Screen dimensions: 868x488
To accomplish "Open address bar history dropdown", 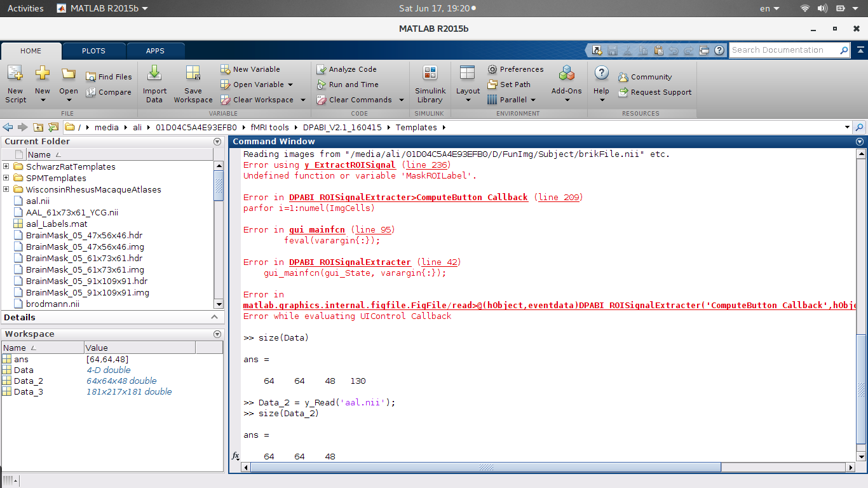I will (x=847, y=127).
